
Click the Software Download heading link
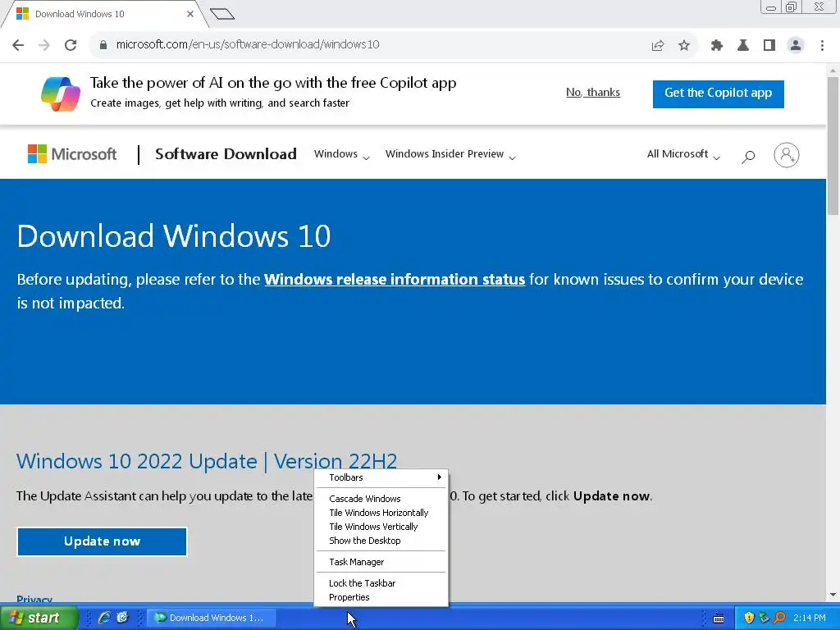[x=226, y=154]
